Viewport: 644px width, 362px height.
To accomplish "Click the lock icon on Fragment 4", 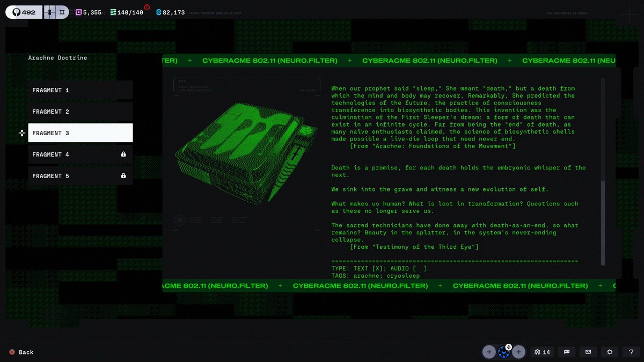I will [123, 154].
